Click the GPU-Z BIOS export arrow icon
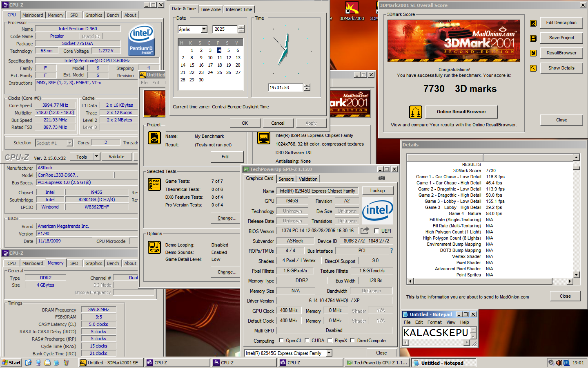This screenshot has height=368, width=588. point(365,231)
